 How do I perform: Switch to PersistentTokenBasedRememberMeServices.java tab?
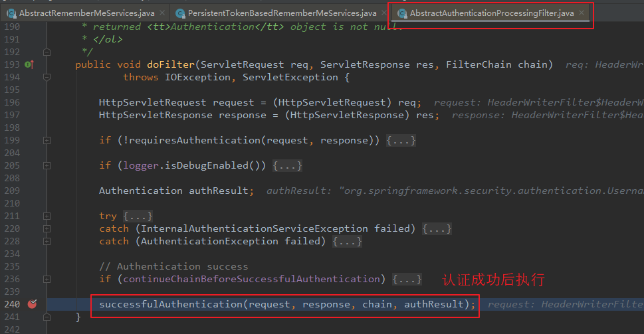point(282,13)
